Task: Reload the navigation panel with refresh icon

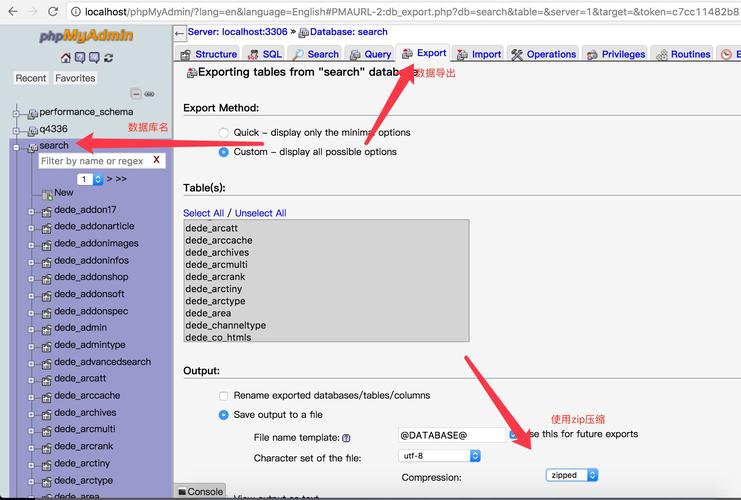Action: pyautogui.click(x=109, y=58)
